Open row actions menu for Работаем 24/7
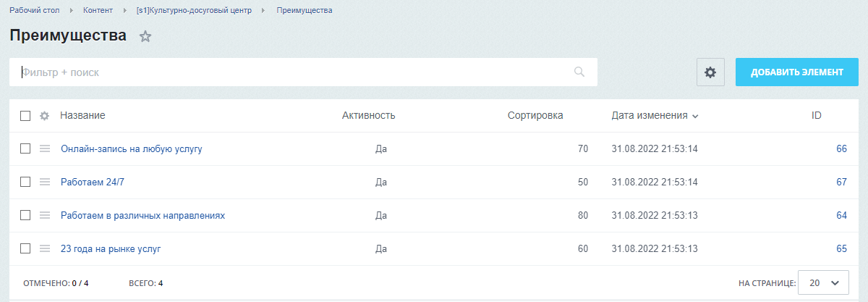This screenshot has width=868, height=302. click(x=44, y=182)
